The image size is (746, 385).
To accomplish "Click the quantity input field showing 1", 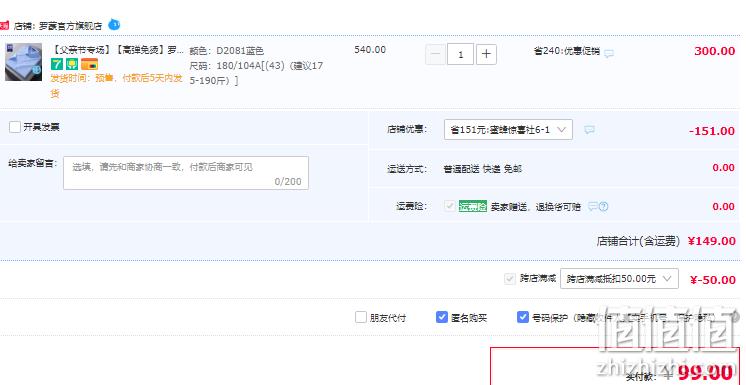I will pyautogui.click(x=461, y=54).
